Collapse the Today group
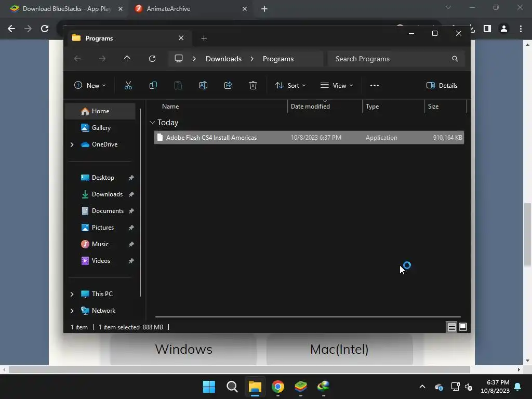 152,123
